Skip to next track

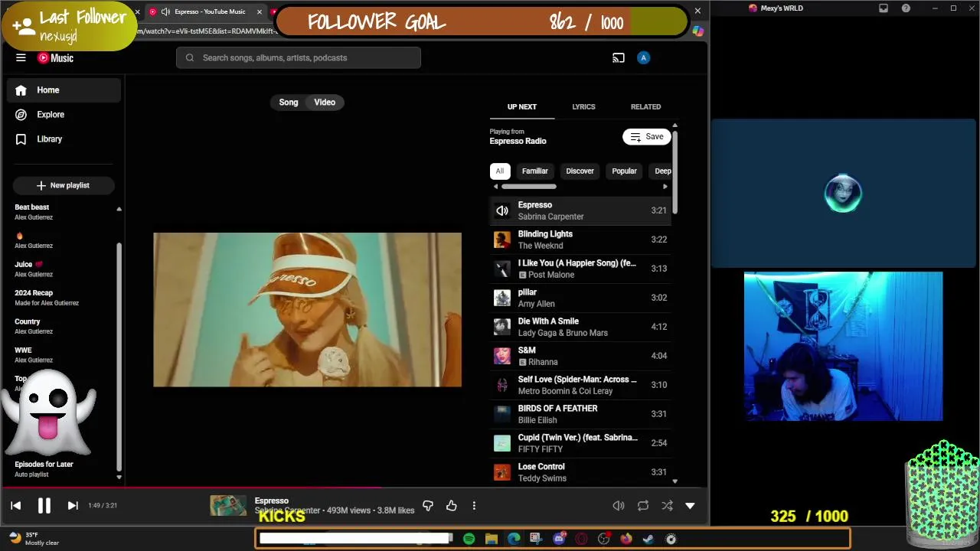click(x=73, y=505)
